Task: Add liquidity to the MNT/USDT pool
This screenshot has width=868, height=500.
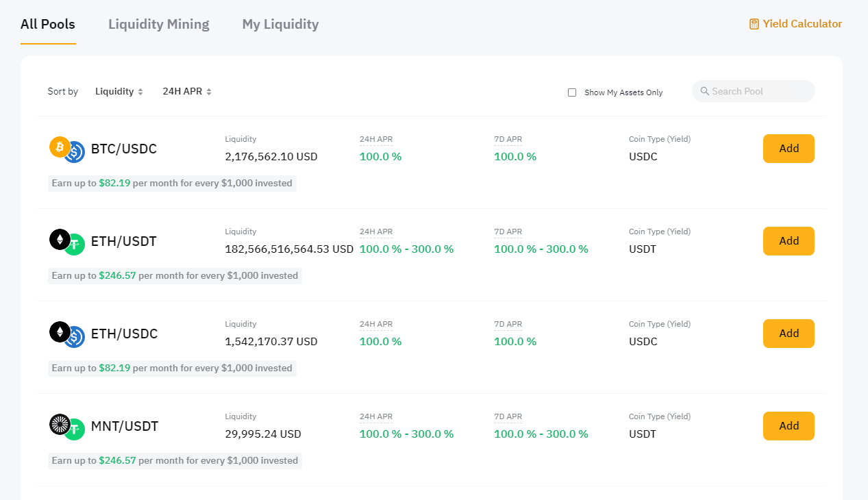Action: tap(789, 426)
